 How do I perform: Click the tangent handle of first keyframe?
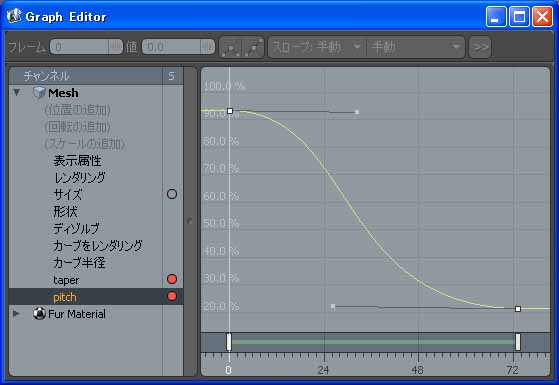357,112
